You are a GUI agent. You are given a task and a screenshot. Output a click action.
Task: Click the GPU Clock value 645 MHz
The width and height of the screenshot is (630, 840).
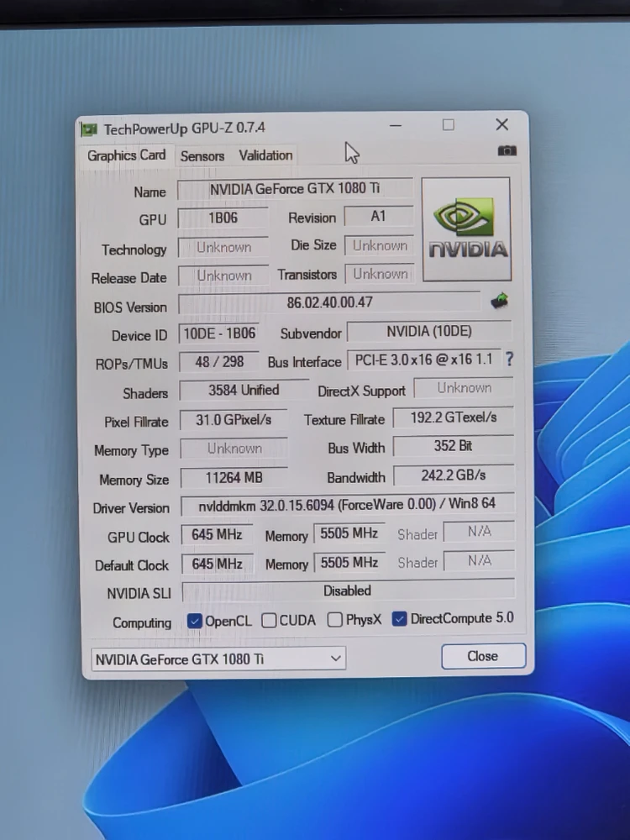pyautogui.click(x=217, y=534)
